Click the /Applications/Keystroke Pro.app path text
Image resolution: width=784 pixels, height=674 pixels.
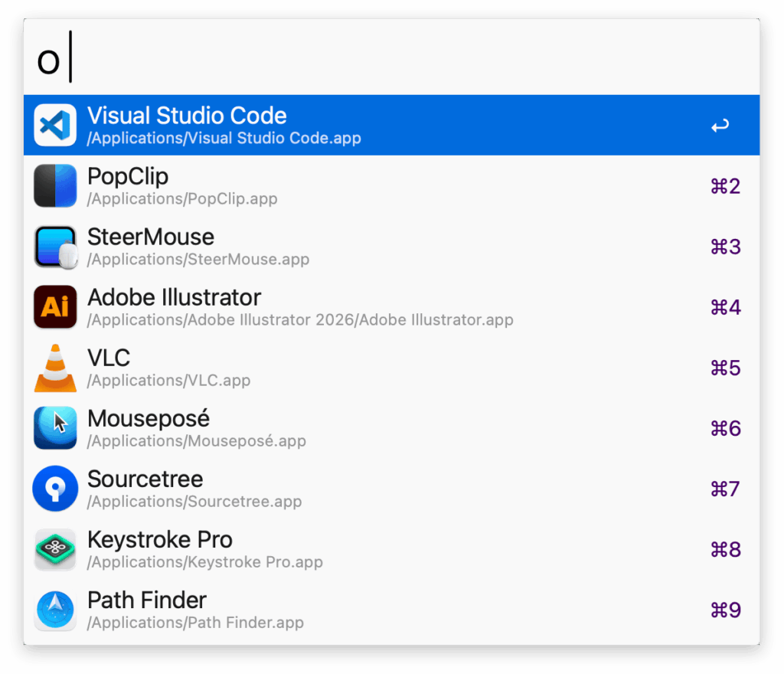pos(204,562)
